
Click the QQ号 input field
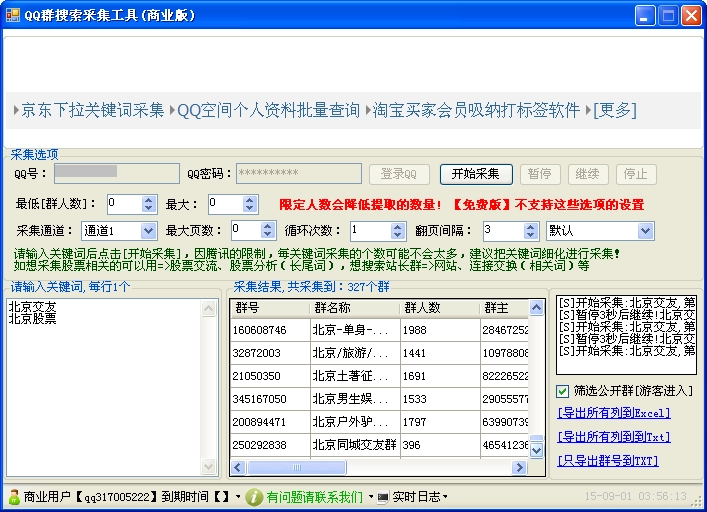(x=117, y=174)
